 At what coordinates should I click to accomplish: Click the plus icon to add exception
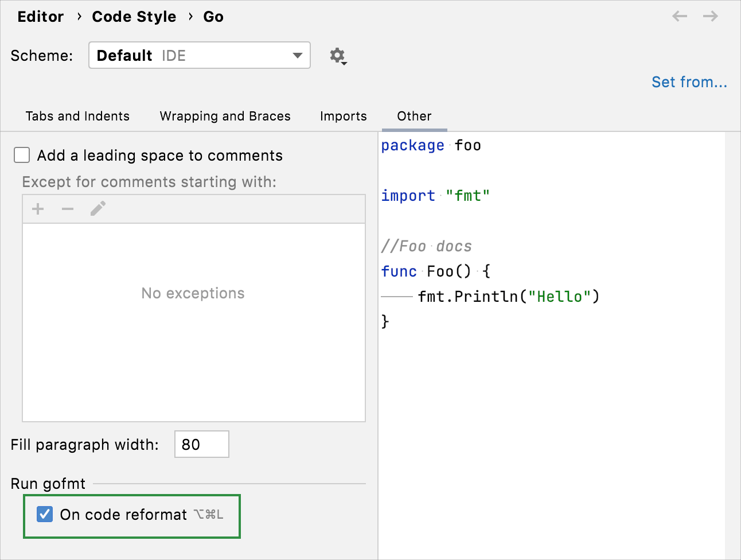point(38,209)
